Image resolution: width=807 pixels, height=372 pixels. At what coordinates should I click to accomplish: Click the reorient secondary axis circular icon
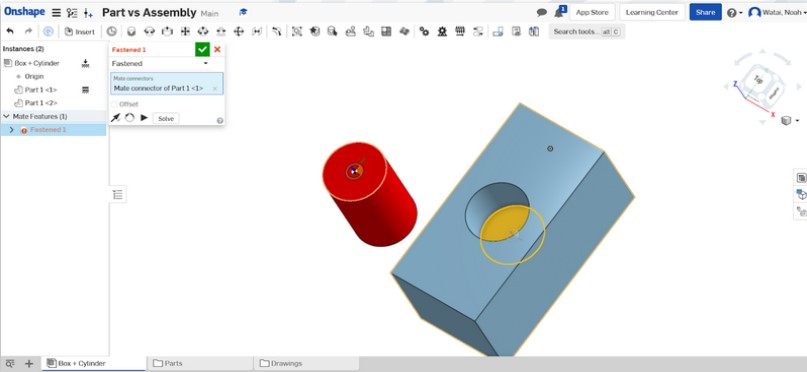(130, 118)
